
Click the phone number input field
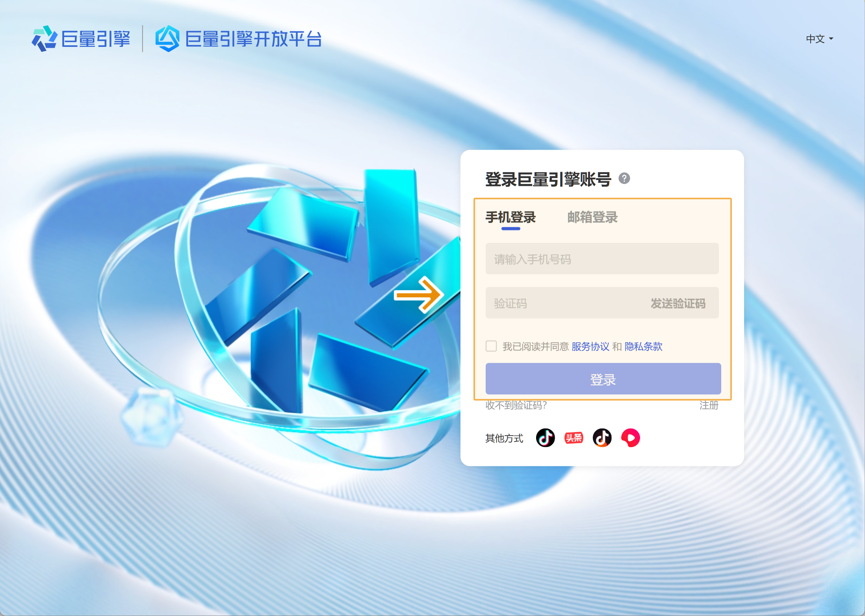tap(602, 259)
